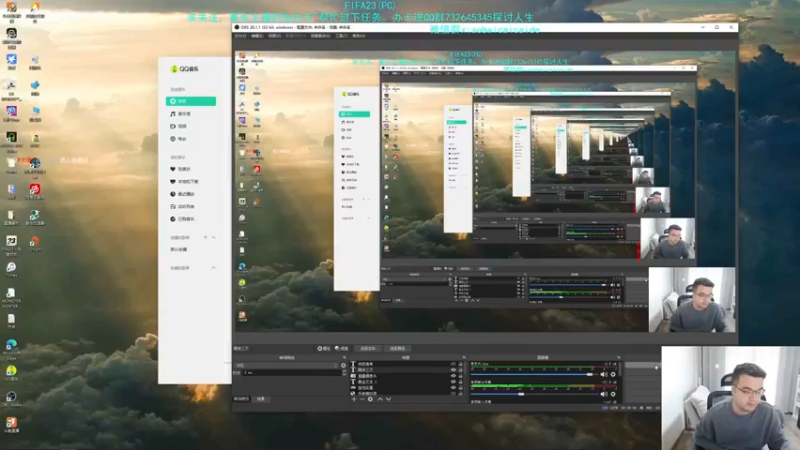The width and height of the screenshot is (800, 450).
Task: Open the File menu in OBS
Action: (x=240, y=36)
